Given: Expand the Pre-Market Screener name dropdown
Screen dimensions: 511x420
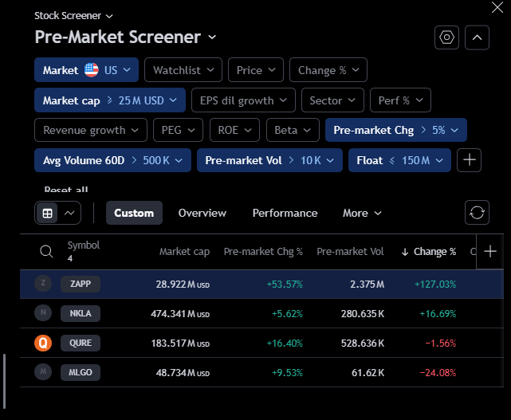Looking at the screenshot, I should click(125, 37).
